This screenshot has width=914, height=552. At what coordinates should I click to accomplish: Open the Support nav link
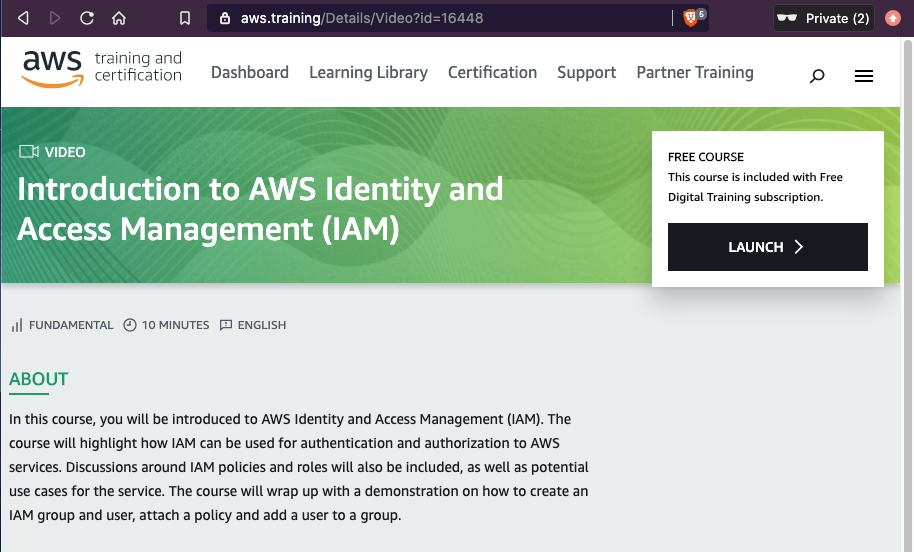[586, 72]
